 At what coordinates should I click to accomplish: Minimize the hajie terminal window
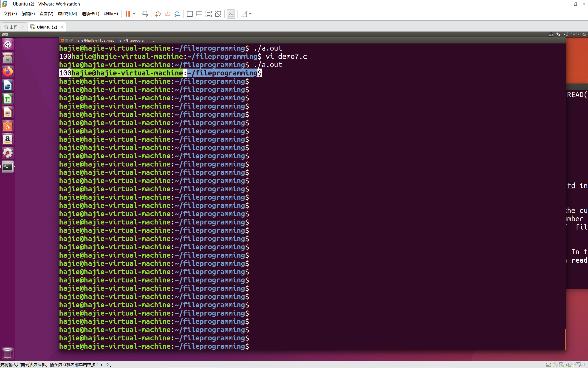pyautogui.click(x=67, y=40)
